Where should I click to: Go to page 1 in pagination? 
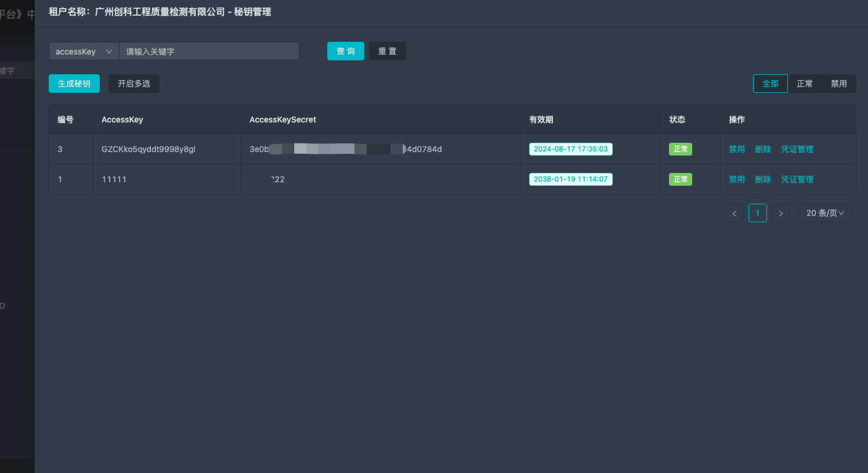tap(757, 214)
